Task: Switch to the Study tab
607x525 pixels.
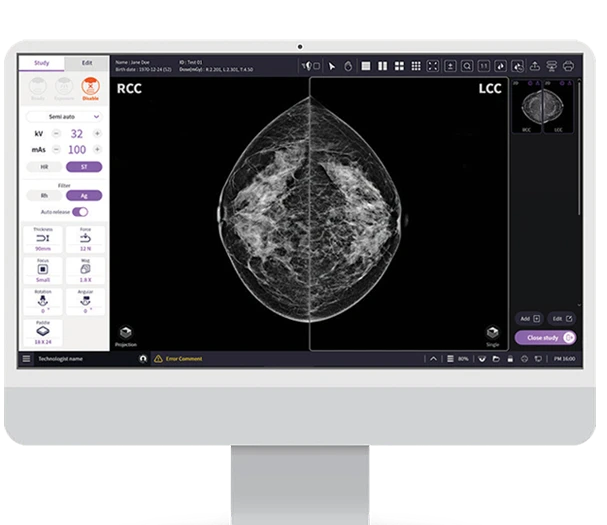Action: tap(41, 63)
